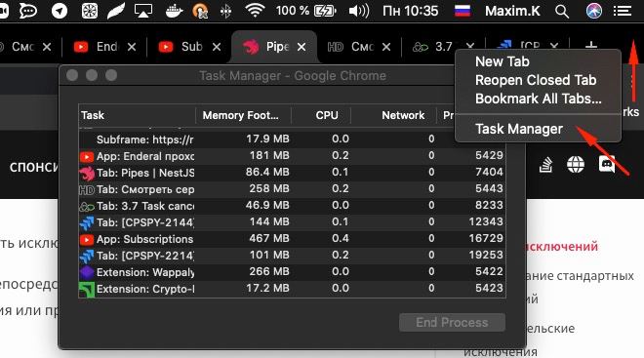Select Tab: 3.7 Task cancel row

(292, 205)
